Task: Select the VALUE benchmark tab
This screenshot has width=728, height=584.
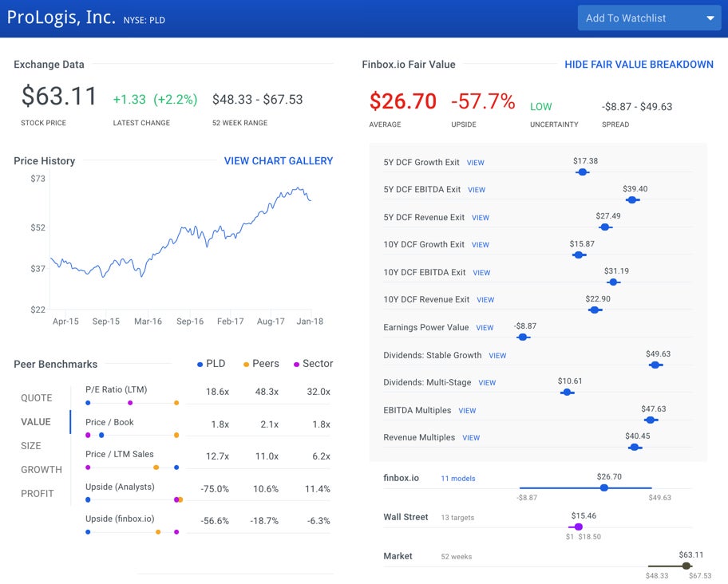Action: click(36, 422)
